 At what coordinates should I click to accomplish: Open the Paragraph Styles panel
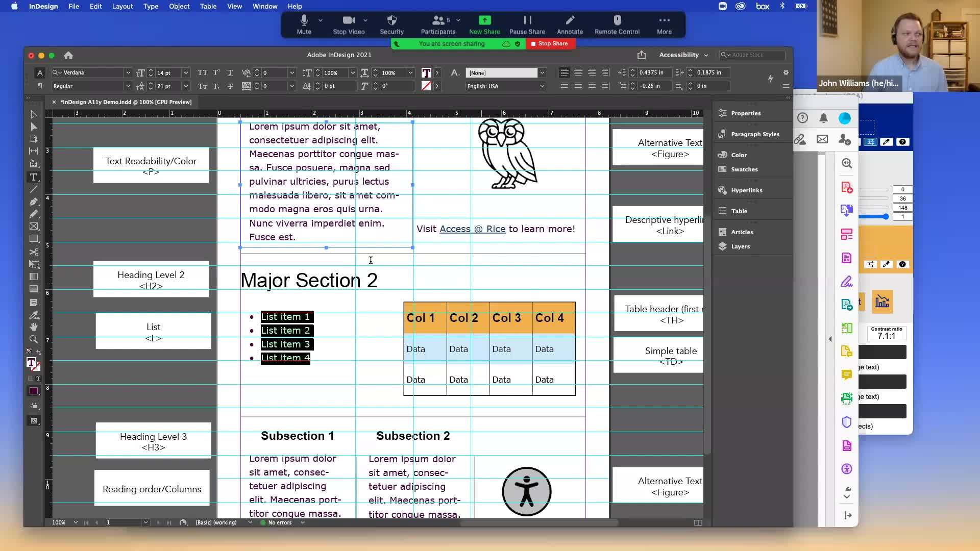749,134
